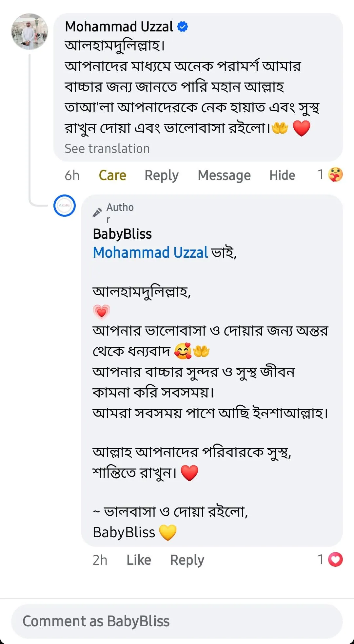This screenshot has height=644, width=354.
Task: Reply to the BabyBliss author comment
Action: (x=187, y=560)
